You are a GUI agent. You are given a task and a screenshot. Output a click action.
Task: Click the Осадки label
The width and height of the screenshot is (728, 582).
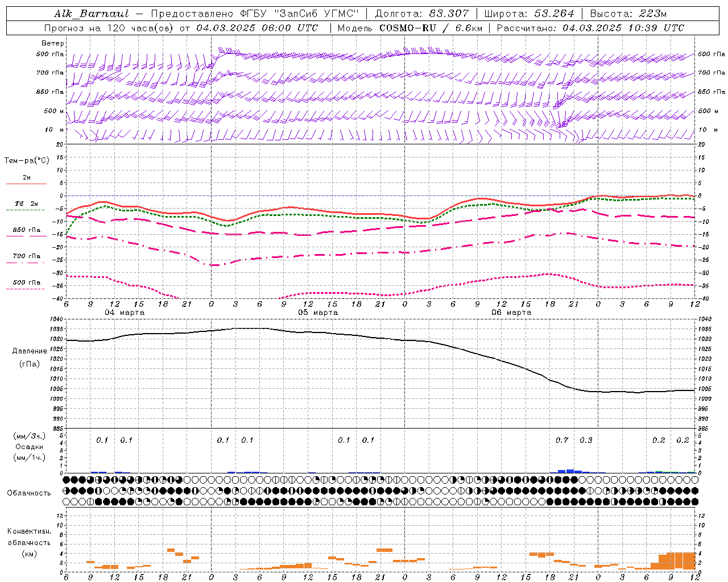point(29,447)
